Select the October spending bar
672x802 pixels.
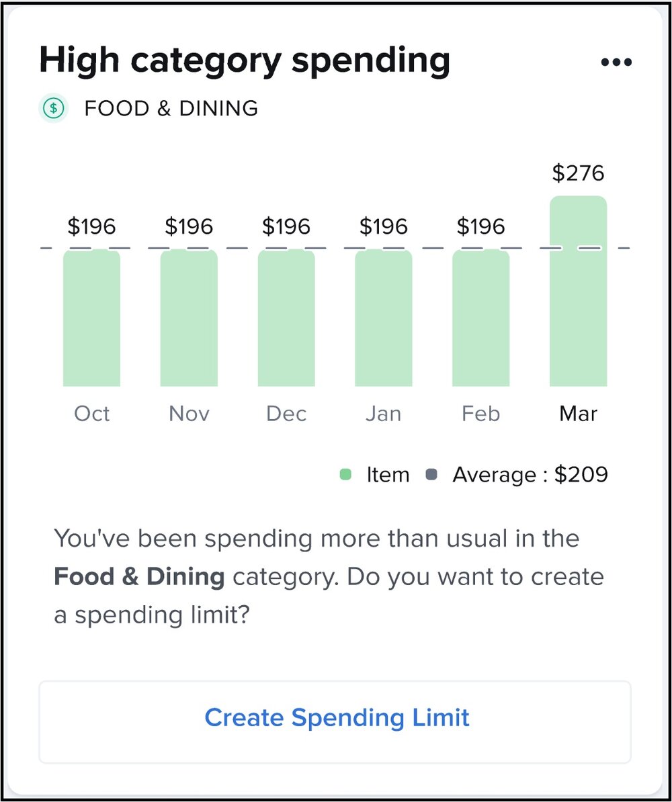[91, 318]
